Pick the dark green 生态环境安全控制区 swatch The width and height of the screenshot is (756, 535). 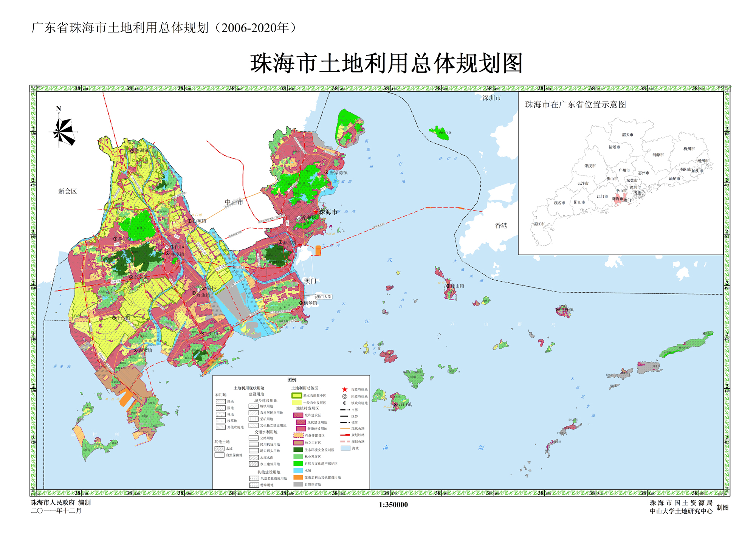298,450
